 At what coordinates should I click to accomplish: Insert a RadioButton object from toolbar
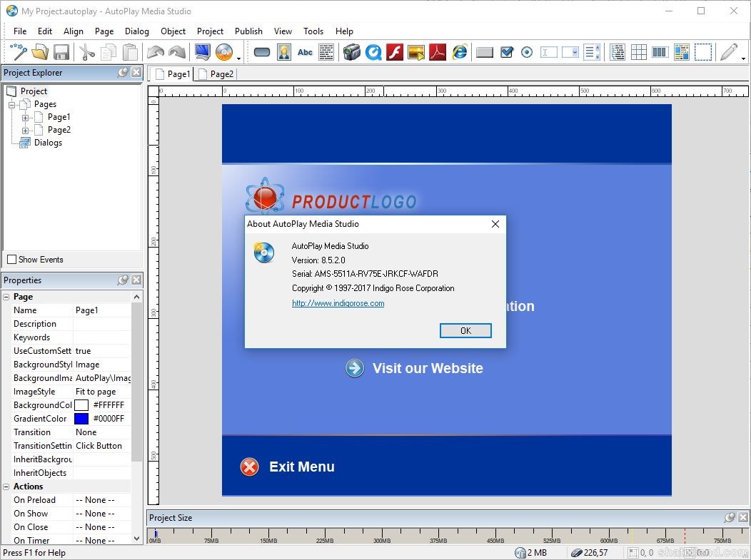527,51
